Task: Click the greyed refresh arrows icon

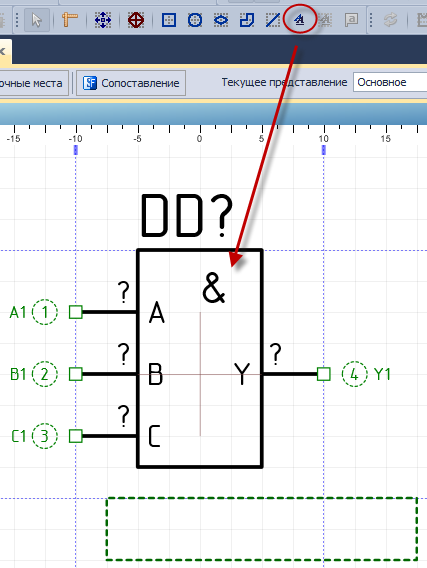Action: 390,20
